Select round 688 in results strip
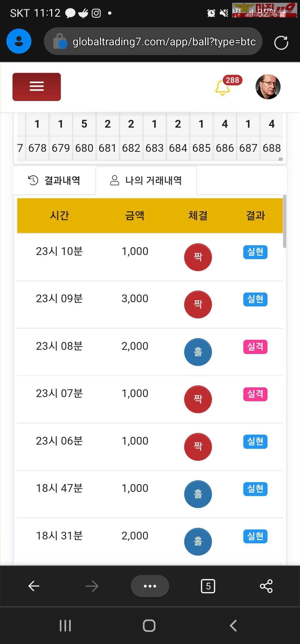Screen dimensions: 300x644 tap(271, 148)
